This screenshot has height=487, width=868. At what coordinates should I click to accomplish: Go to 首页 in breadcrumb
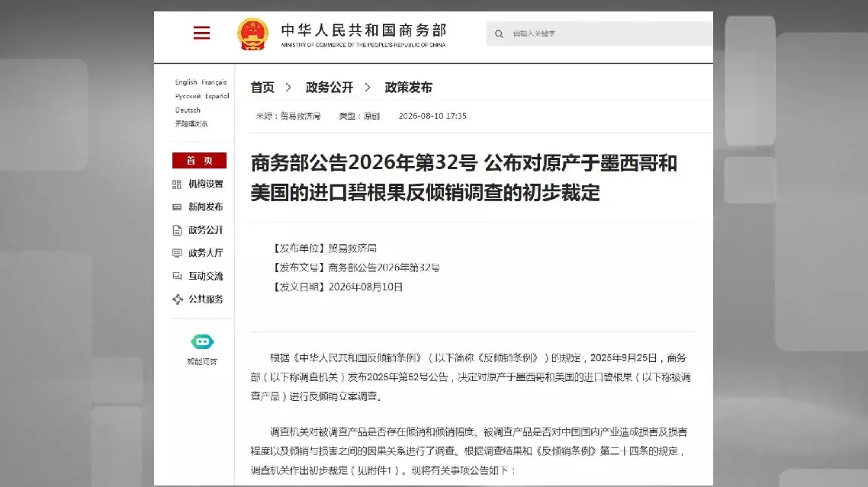[262, 88]
